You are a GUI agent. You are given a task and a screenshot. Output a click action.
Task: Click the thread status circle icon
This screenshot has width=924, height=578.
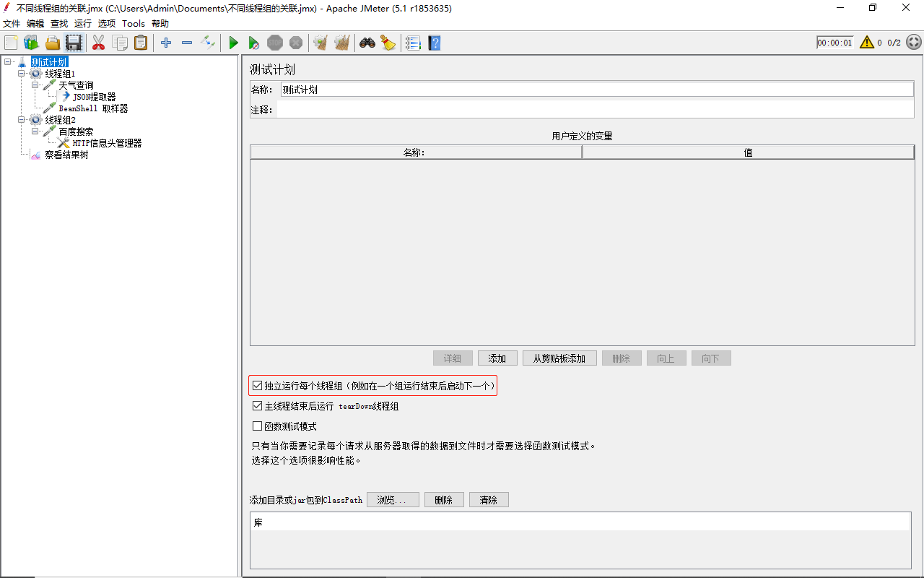point(914,43)
